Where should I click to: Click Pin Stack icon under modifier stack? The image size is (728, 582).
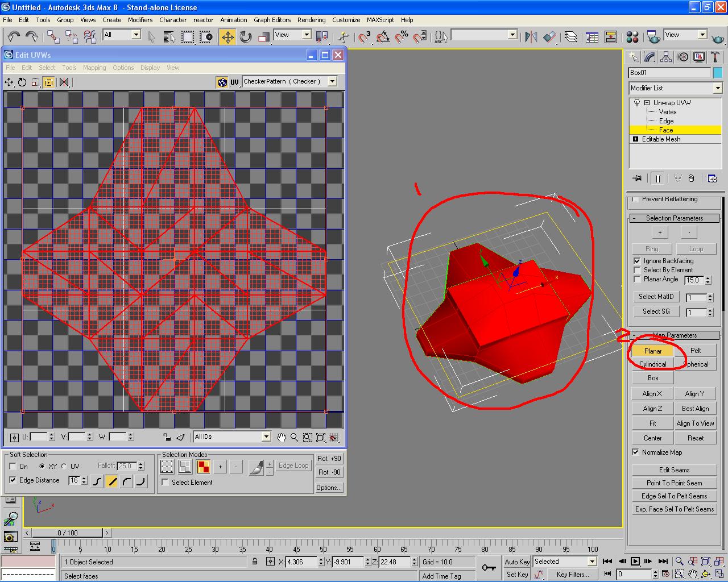click(638, 178)
